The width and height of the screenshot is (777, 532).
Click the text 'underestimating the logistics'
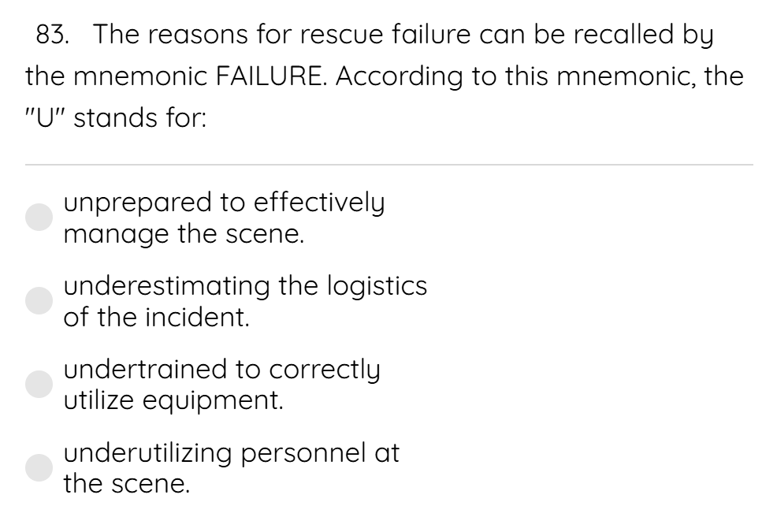(x=245, y=285)
